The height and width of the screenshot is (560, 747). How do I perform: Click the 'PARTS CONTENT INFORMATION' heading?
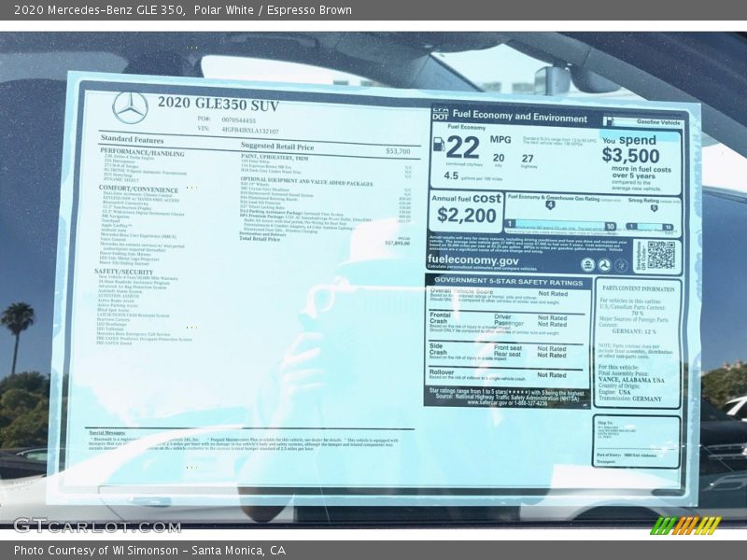[x=639, y=288]
